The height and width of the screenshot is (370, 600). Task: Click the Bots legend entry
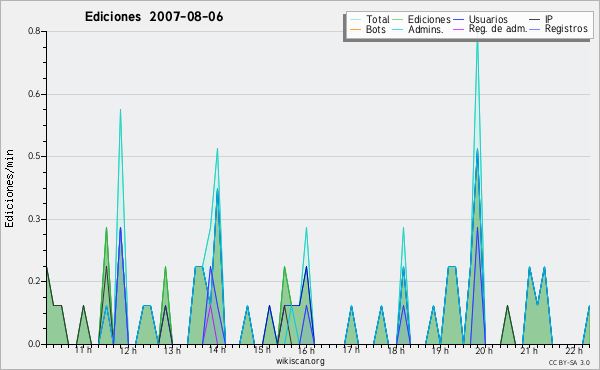pyautogui.click(x=368, y=29)
